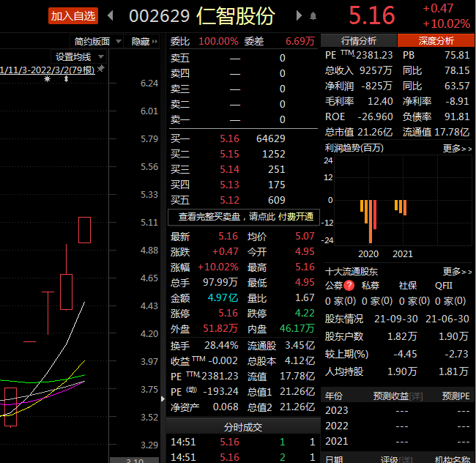Click the 2020 profit trend bar group
The width and height of the screenshot is (476, 463).
click(x=368, y=220)
